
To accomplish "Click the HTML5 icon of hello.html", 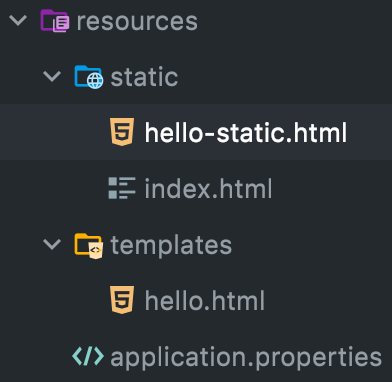I will (x=122, y=300).
